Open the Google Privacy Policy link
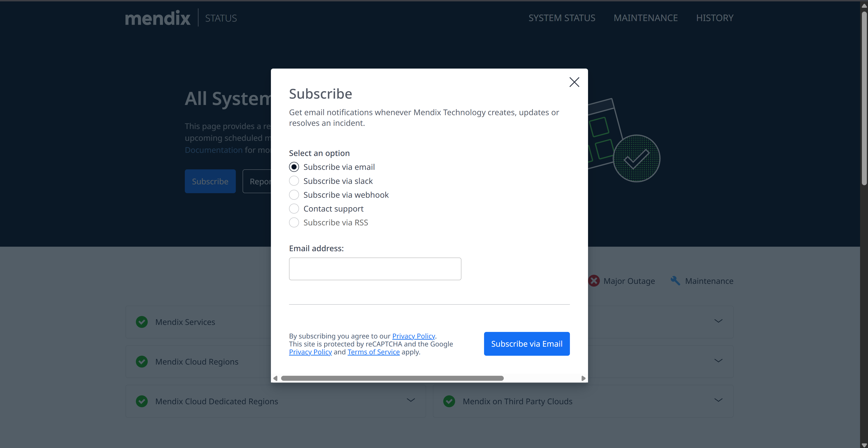The height and width of the screenshot is (448, 868). pyautogui.click(x=310, y=352)
